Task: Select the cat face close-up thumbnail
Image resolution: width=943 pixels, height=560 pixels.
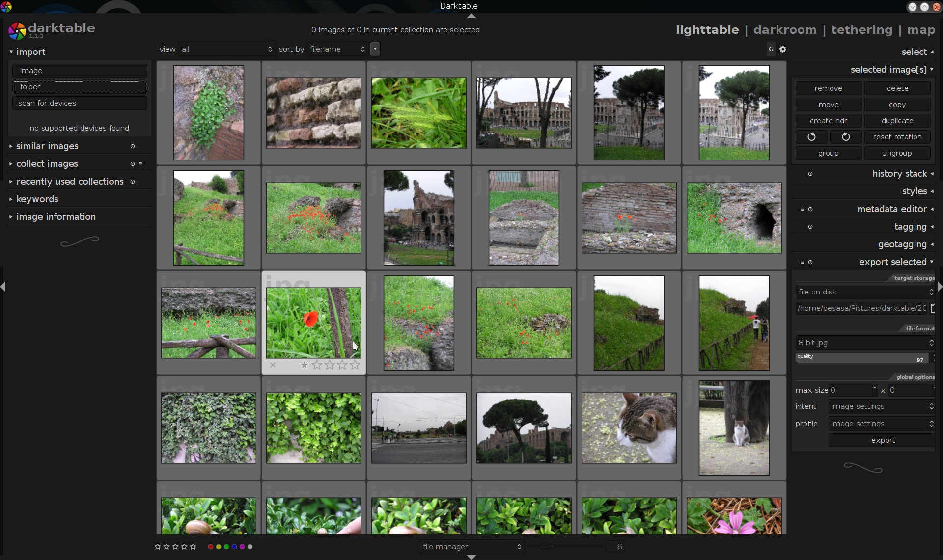Action: tap(629, 428)
